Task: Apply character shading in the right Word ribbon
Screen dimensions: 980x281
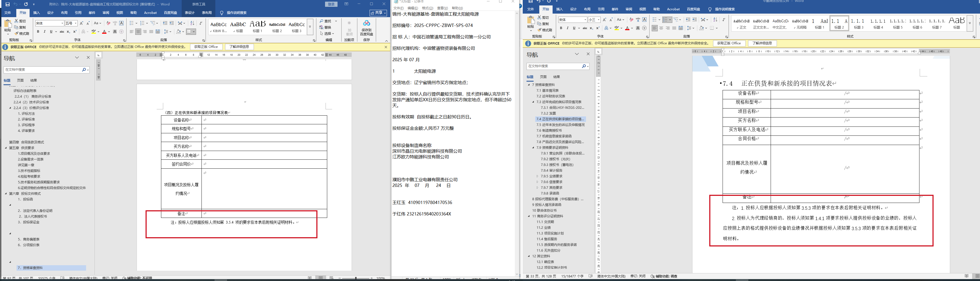Action: (x=638, y=28)
